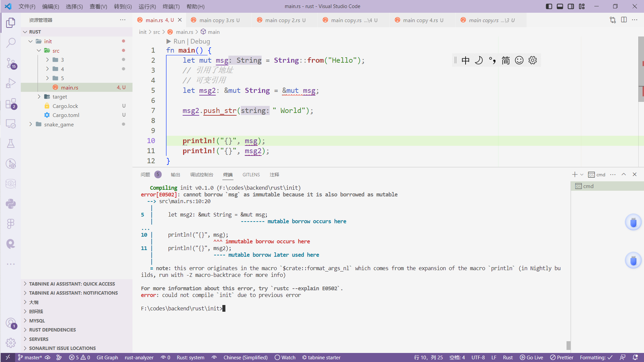This screenshot has width=644, height=362.
Task: Click Go Live in status bar
Action: [x=531, y=358]
